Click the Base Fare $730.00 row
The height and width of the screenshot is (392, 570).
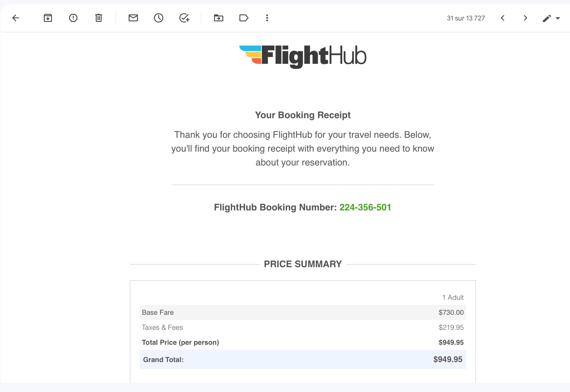tap(303, 312)
